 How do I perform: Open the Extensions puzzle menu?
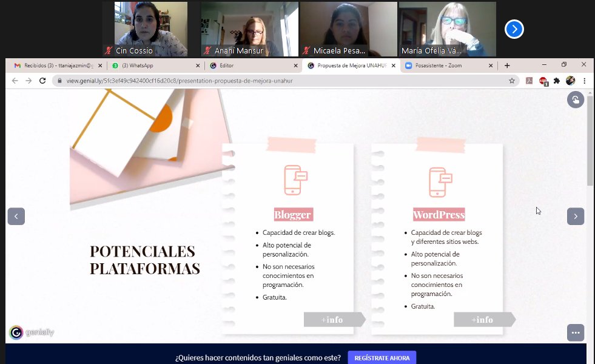point(557,81)
